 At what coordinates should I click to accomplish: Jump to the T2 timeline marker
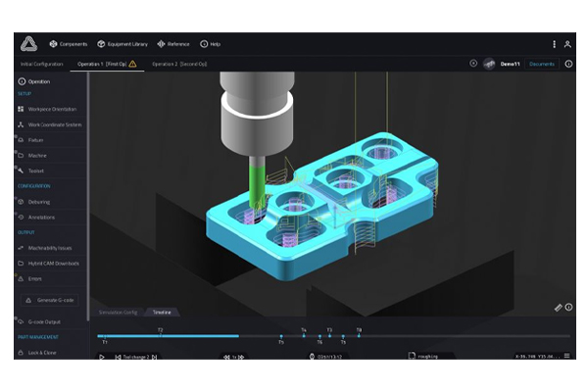[160, 330]
